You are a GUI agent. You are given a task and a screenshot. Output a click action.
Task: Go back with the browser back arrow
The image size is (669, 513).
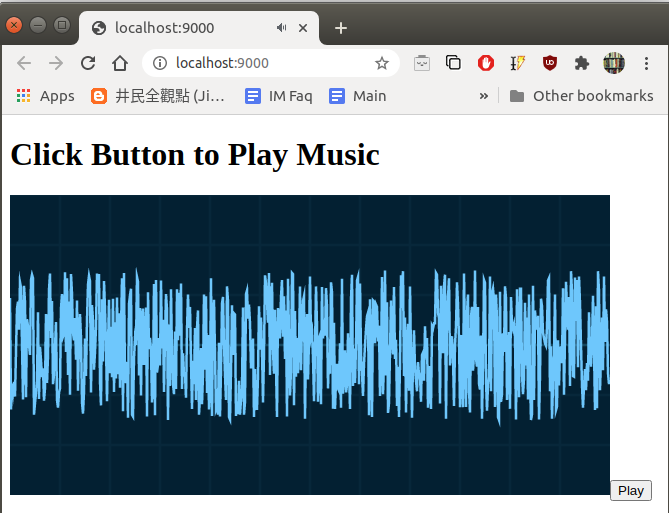tap(24, 63)
